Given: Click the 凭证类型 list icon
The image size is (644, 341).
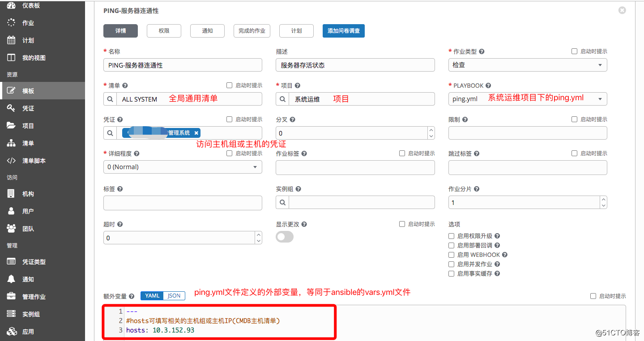Looking at the screenshot, I should [x=11, y=262].
